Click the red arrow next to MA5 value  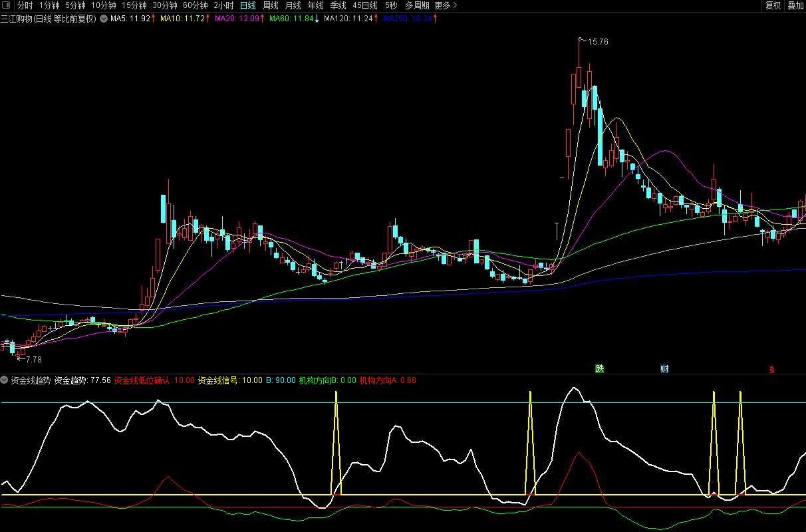[x=154, y=19]
